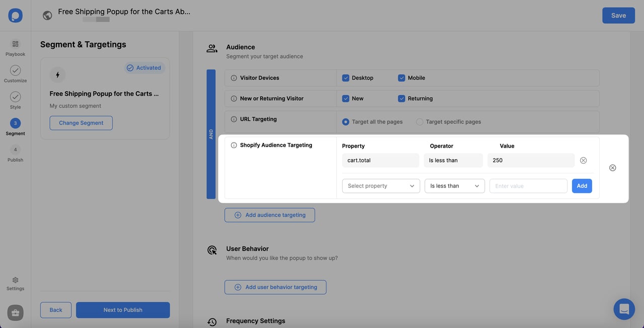This screenshot has width=644, height=328.
Task: Go to the Customize step
Action: [x=15, y=74]
